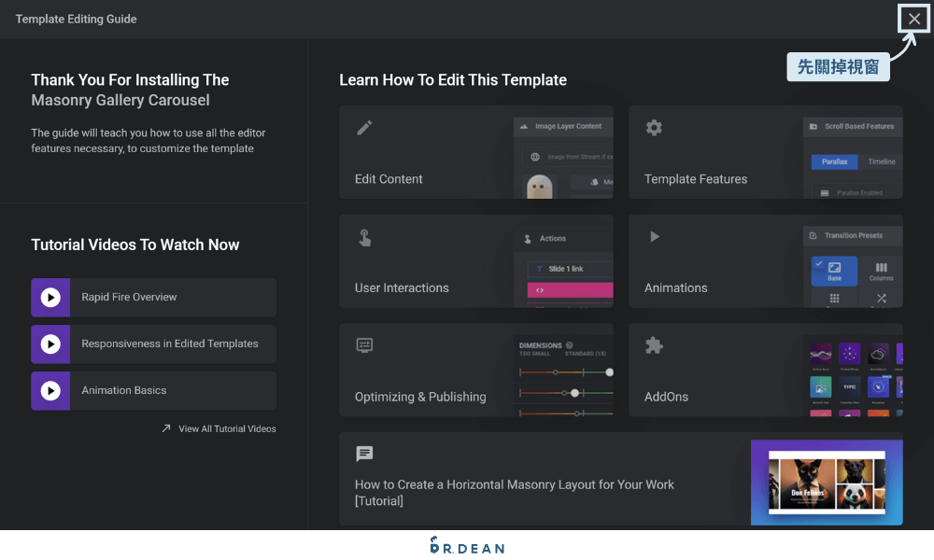The width and height of the screenshot is (934, 560).
Task: Click the play triangle icon on Animations card
Action: click(x=654, y=237)
